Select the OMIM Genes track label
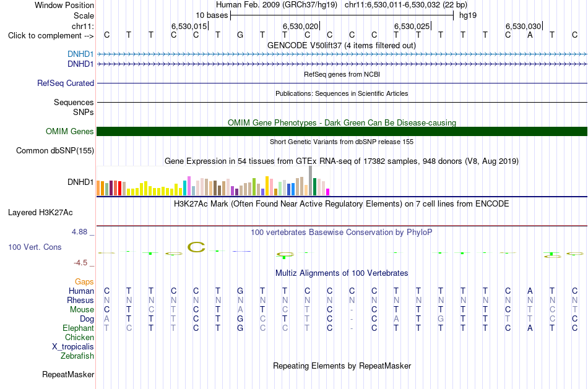This screenshot has width=588, height=389. pos(70,132)
